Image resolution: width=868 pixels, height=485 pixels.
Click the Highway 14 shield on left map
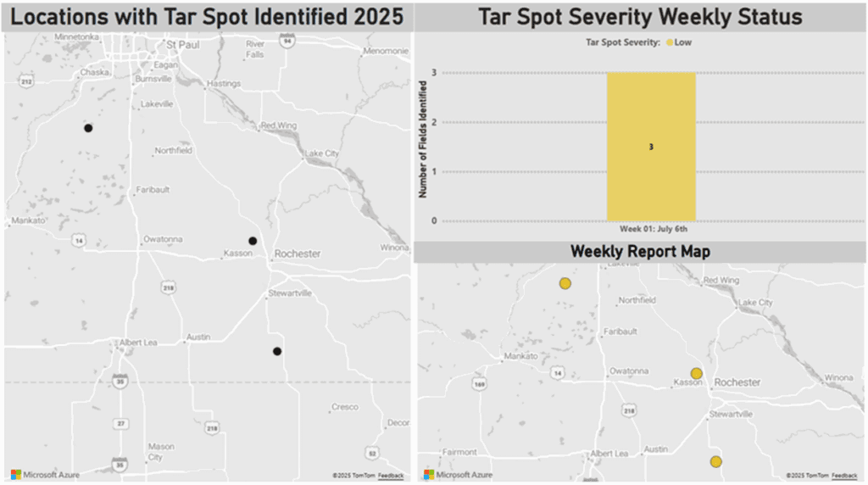point(79,240)
